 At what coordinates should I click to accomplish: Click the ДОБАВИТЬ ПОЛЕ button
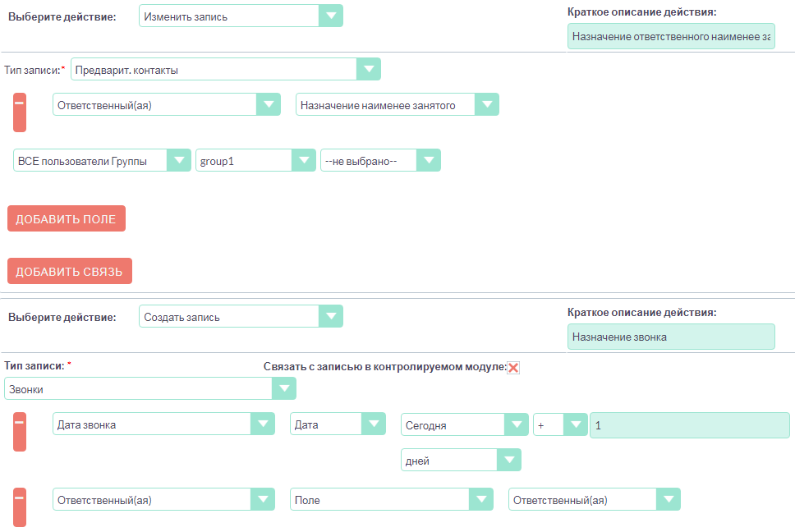pos(67,219)
